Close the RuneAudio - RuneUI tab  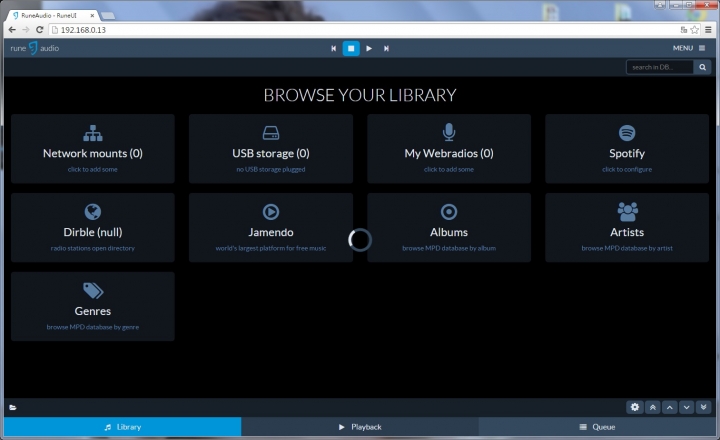click(x=92, y=15)
